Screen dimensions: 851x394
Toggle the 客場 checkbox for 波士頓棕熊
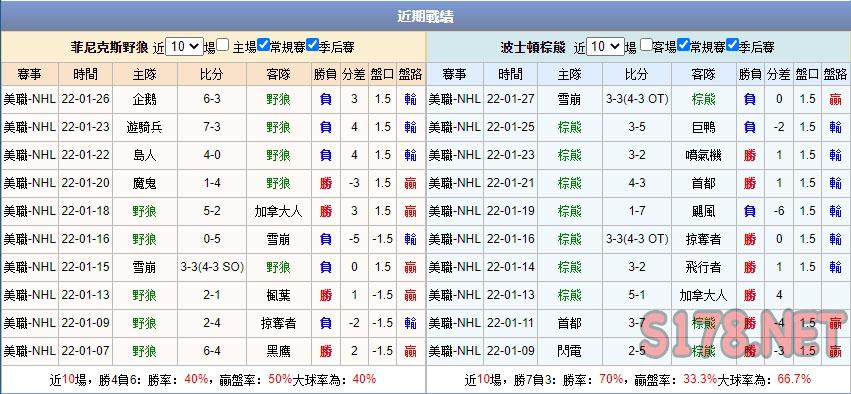646,45
